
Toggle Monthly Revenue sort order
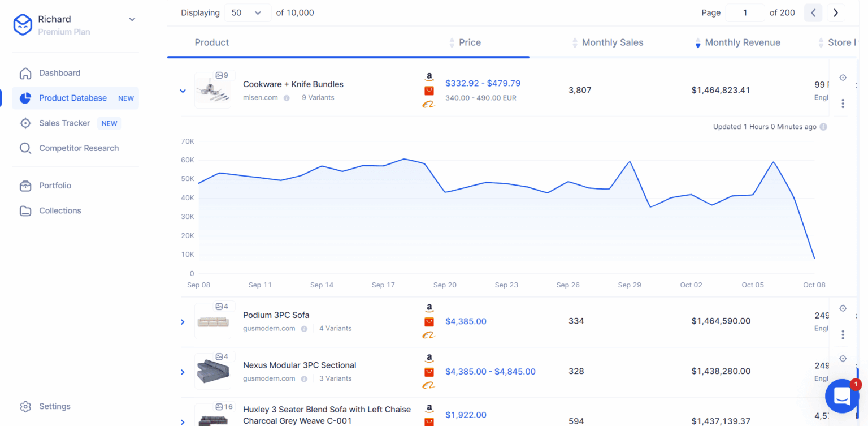tap(698, 42)
